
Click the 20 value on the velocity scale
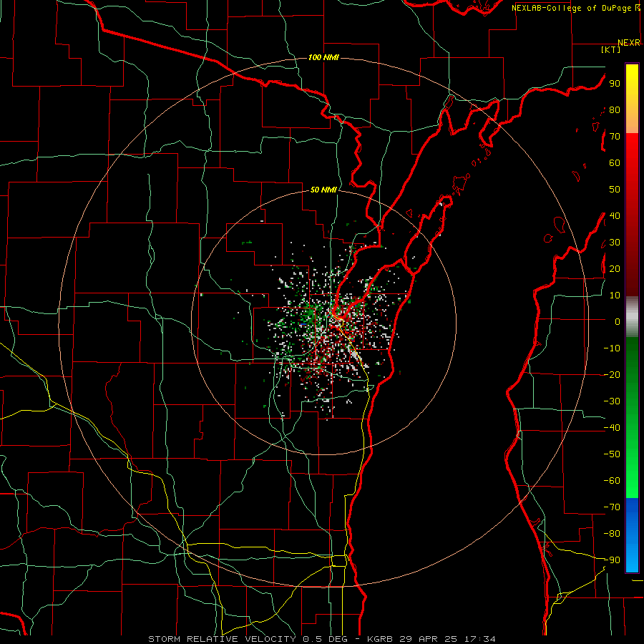coord(615,268)
